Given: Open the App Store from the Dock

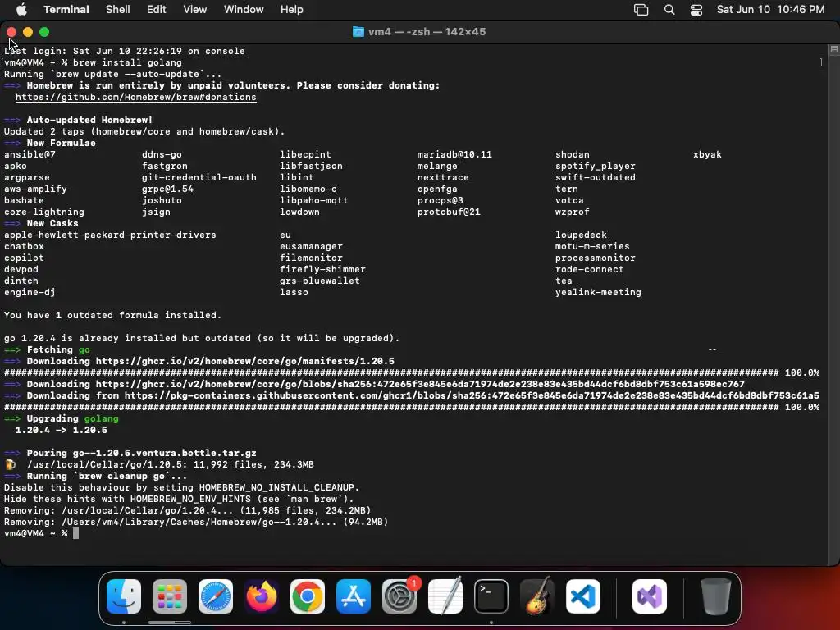Looking at the screenshot, I should click(354, 596).
